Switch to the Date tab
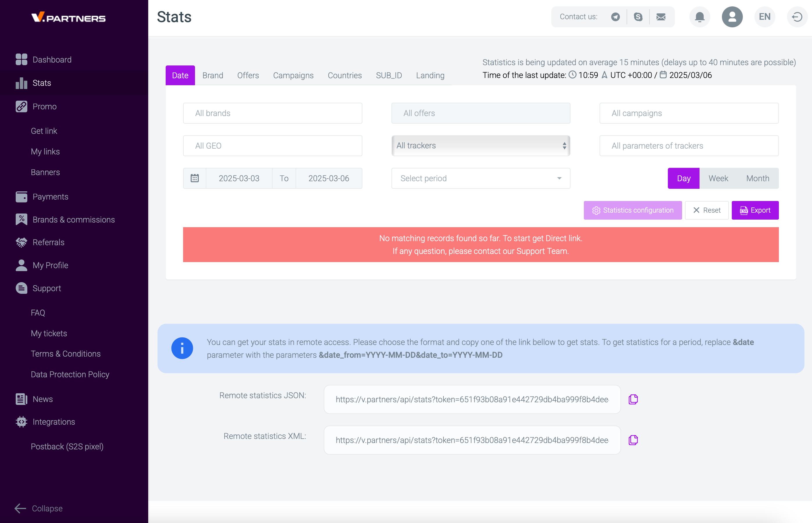Screen dimensions: 812x523 (180, 75)
